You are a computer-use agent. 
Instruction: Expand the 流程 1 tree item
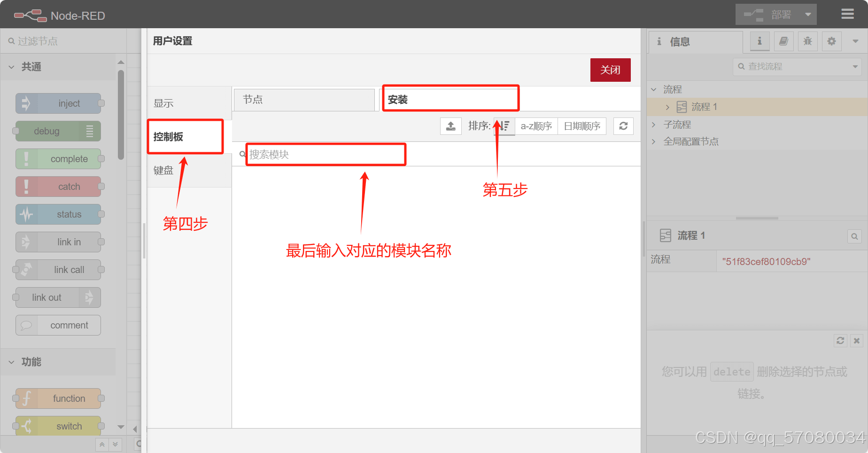tap(667, 107)
